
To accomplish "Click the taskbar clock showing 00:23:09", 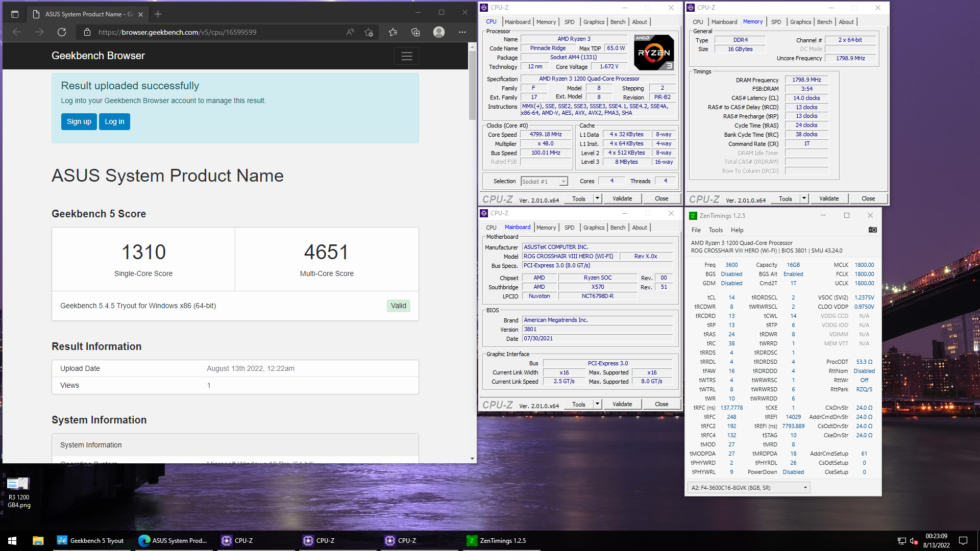I will (x=936, y=541).
